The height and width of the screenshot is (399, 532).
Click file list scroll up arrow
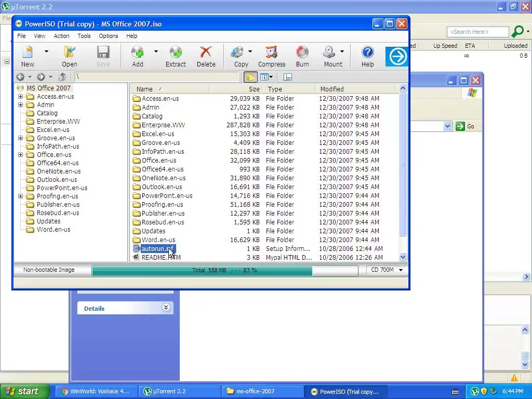point(403,88)
